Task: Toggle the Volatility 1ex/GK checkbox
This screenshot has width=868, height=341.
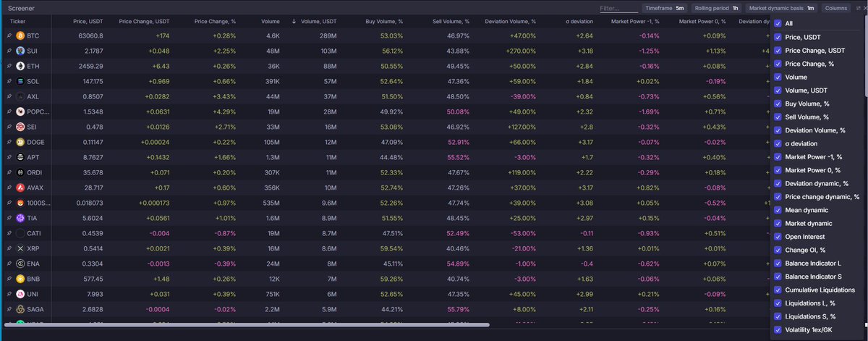Action: pyautogui.click(x=778, y=329)
